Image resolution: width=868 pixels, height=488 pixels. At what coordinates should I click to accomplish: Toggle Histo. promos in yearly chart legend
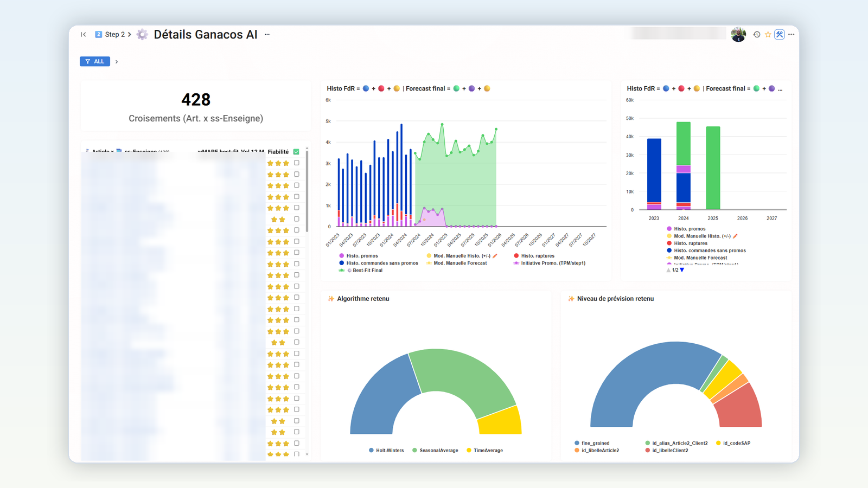tap(686, 229)
